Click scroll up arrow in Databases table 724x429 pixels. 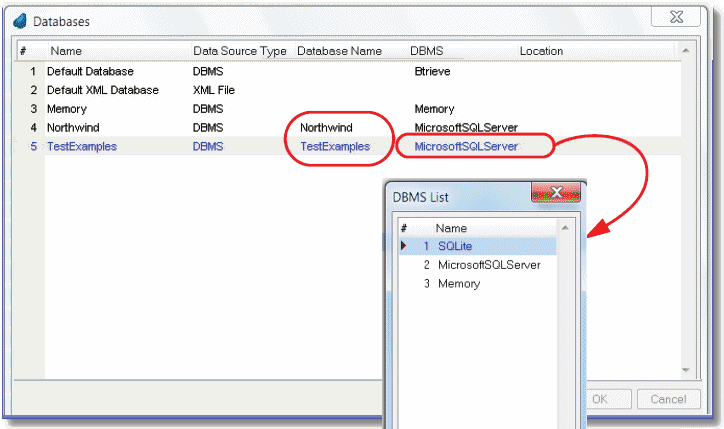(x=686, y=50)
